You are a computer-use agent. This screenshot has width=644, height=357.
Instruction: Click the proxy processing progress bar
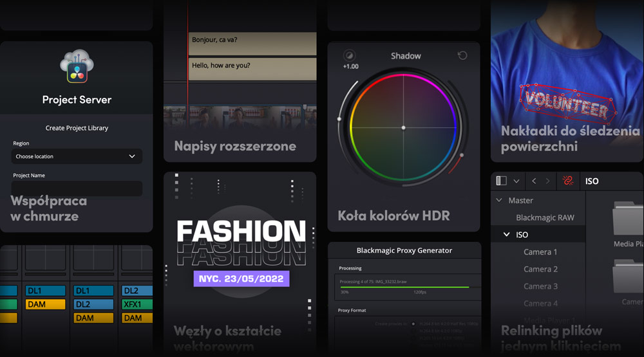pos(404,288)
